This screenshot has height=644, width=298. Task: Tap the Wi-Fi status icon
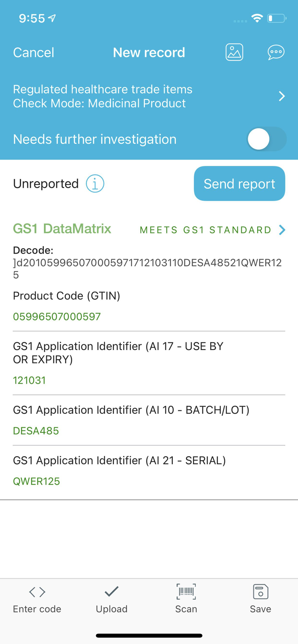point(257,18)
